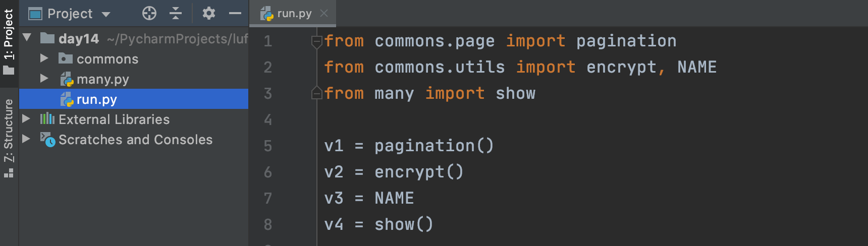Expand the External Libraries node
The width and height of the screenshot is (868, 246).
26,119
